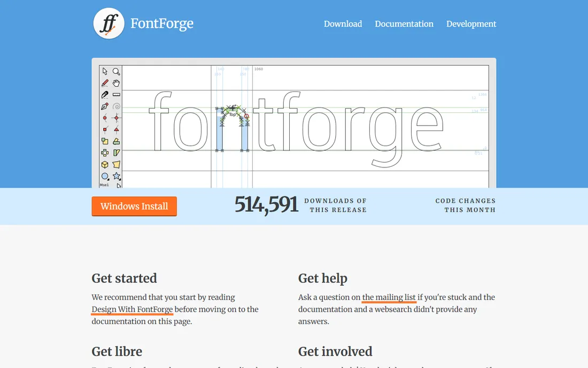588x368 pixels.
Task: Select the Perspective transform tool
Action: click(x=116, y=164)
